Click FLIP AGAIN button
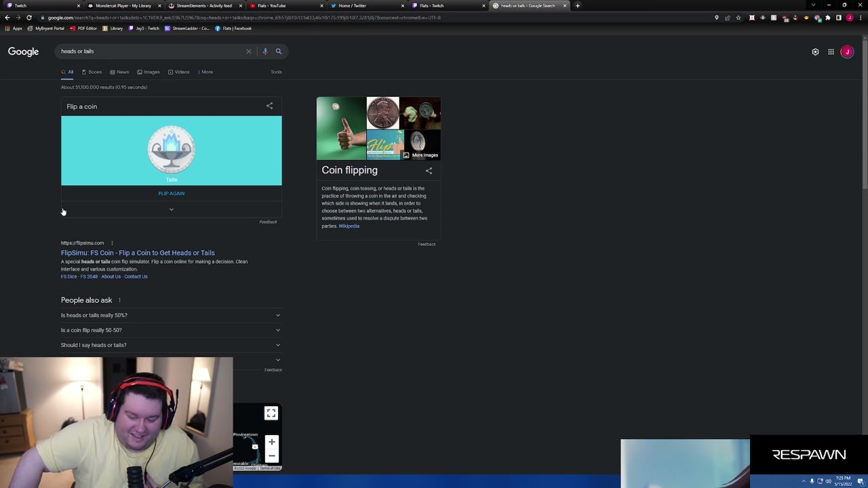 pyautogui.click(x=172, y=193)
